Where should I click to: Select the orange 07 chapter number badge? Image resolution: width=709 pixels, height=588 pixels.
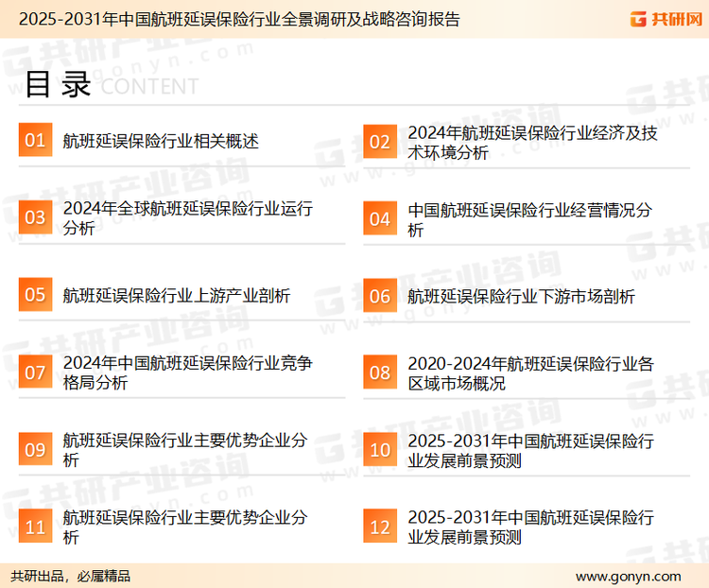(x=35, y=372)
